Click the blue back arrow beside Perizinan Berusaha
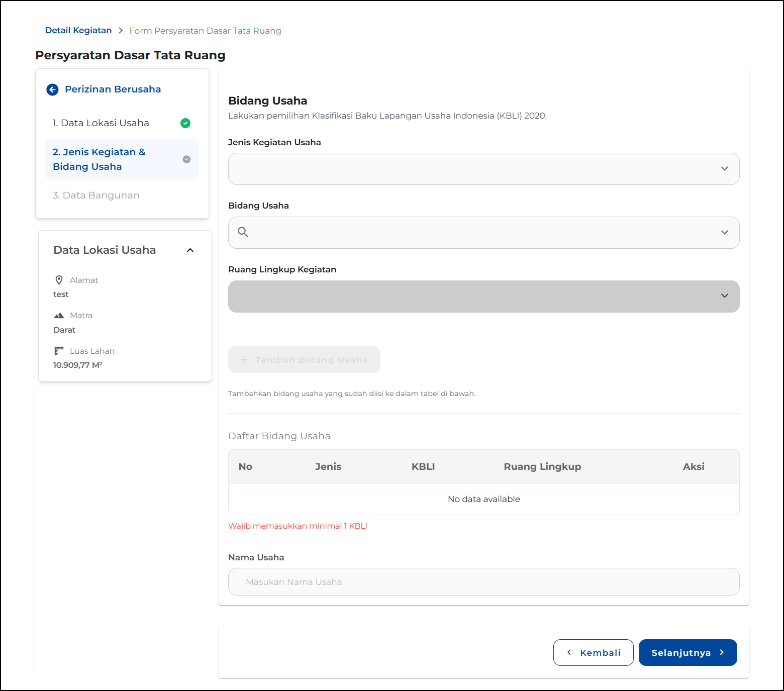Image resolution: width=784 pixels, height=691 pixels. coord(52,89)
